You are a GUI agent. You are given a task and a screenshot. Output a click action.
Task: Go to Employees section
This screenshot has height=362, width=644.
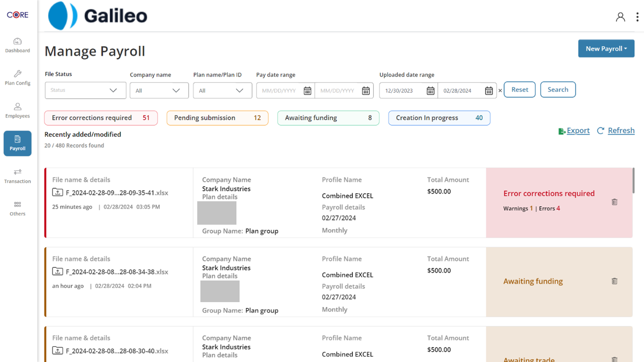[x=18, y=111]
